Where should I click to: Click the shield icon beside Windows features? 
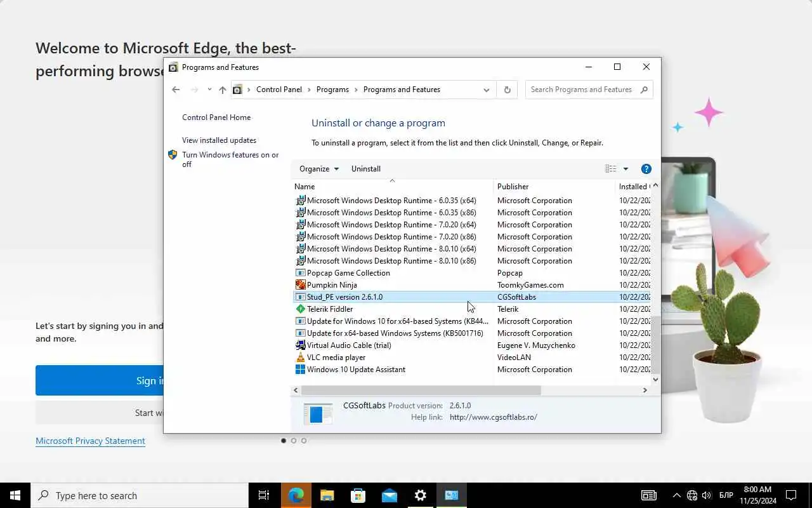click(x=173, y=155)
